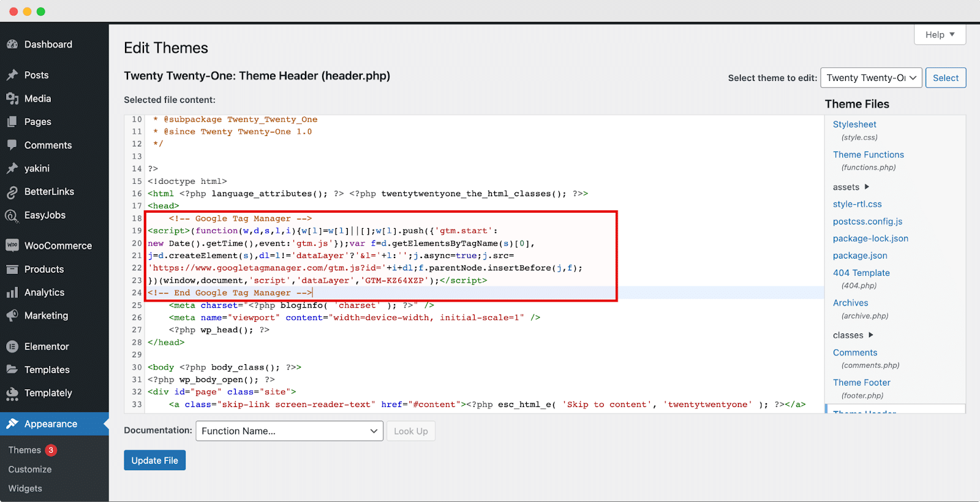The width and height of the screenshot is (980, 502).
Task: Open the Archives template file
Action: 850,303
